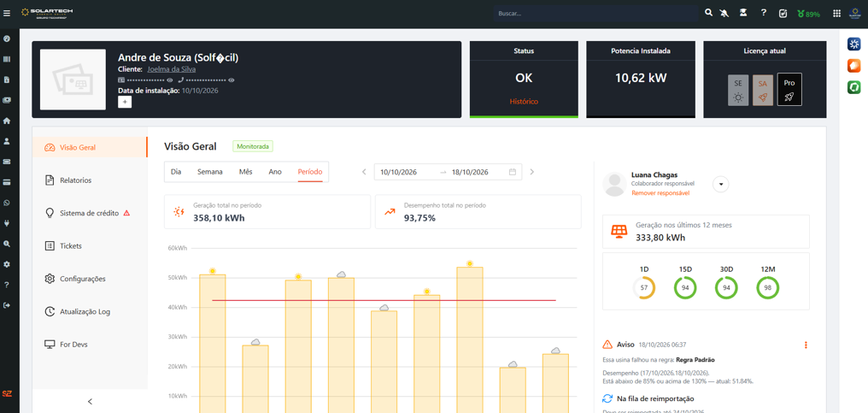Switch to the Semana tab
The height and width of the screenshot is (413, 868).
click(x=210, y=172)
